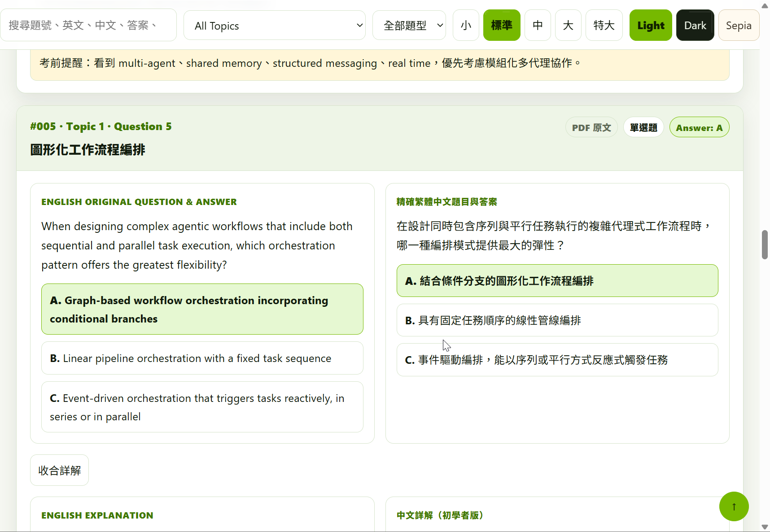
Task: Click the Answer: A badge
Action: tap(699, 128)
